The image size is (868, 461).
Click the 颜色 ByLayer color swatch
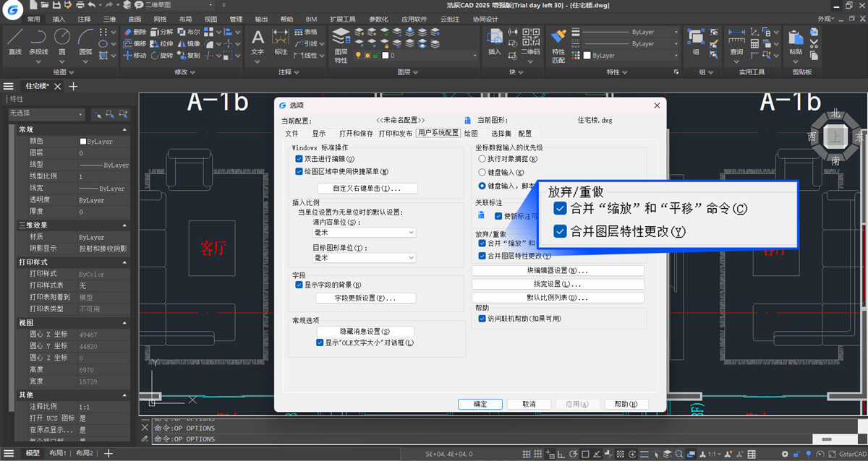pyautogui.click(x=83, y=142)
